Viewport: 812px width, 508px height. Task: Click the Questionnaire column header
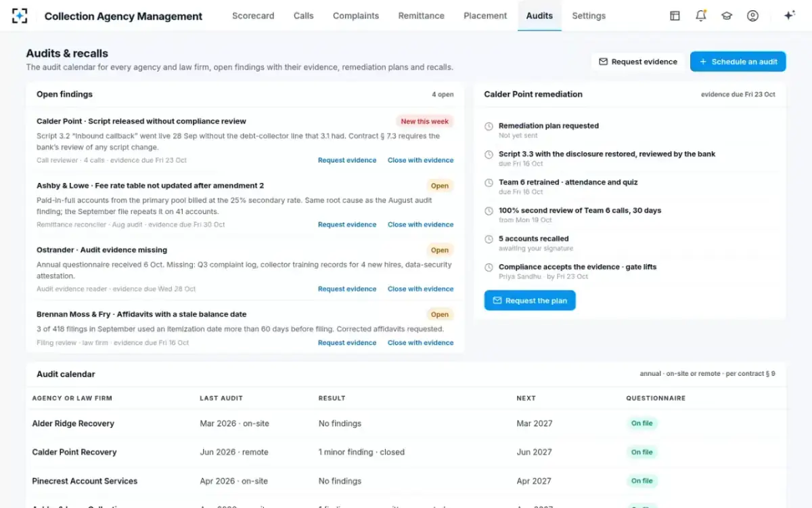click(656, 398)
